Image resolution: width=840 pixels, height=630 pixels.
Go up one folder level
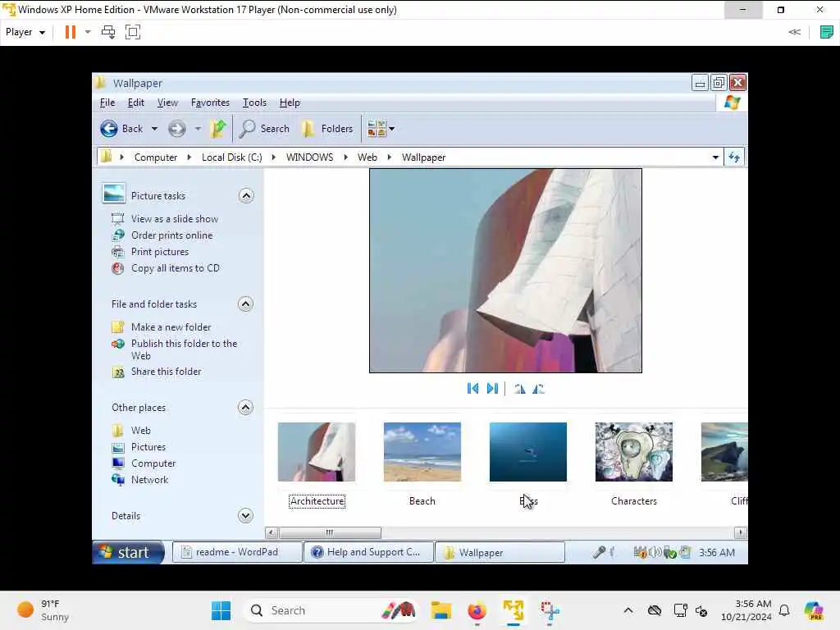point(218,129)
